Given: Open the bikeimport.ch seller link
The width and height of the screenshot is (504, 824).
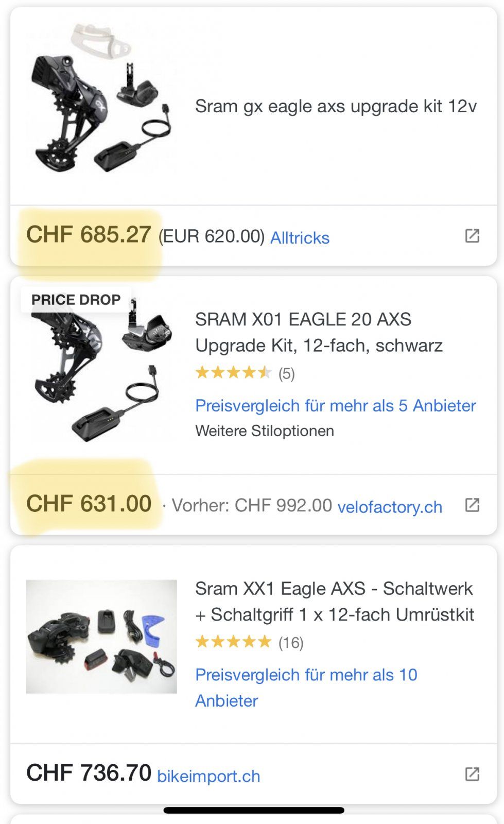Looking at the screenshot, I should pyautogui.click(x=208, y=776).
